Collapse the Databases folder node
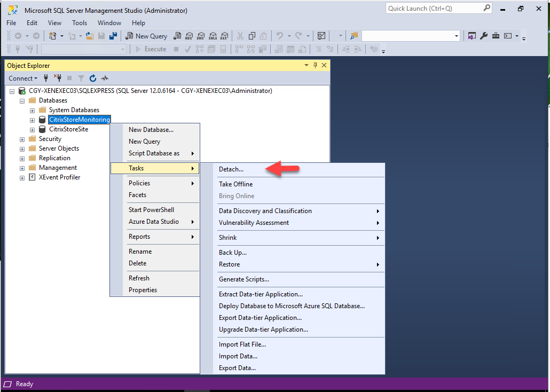550x392 pixels. 22,100
